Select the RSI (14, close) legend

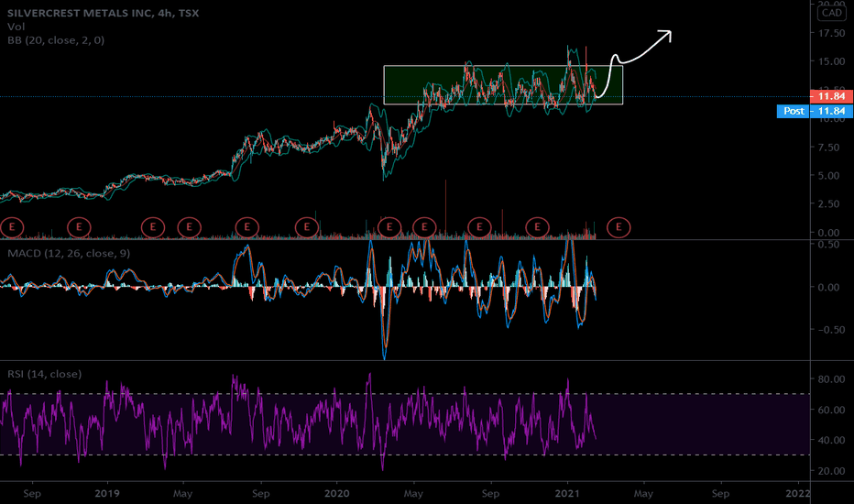click(45, 374)
